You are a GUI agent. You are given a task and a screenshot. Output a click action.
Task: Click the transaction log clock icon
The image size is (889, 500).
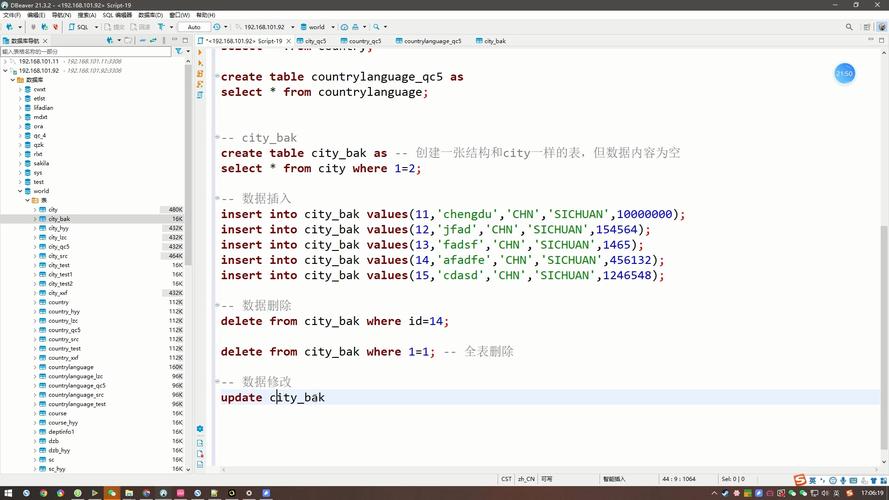(x=217, y=27)
